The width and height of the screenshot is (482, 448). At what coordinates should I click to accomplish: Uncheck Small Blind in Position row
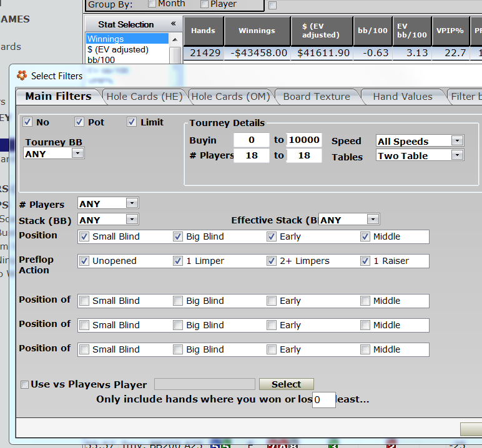click(84, 236)
